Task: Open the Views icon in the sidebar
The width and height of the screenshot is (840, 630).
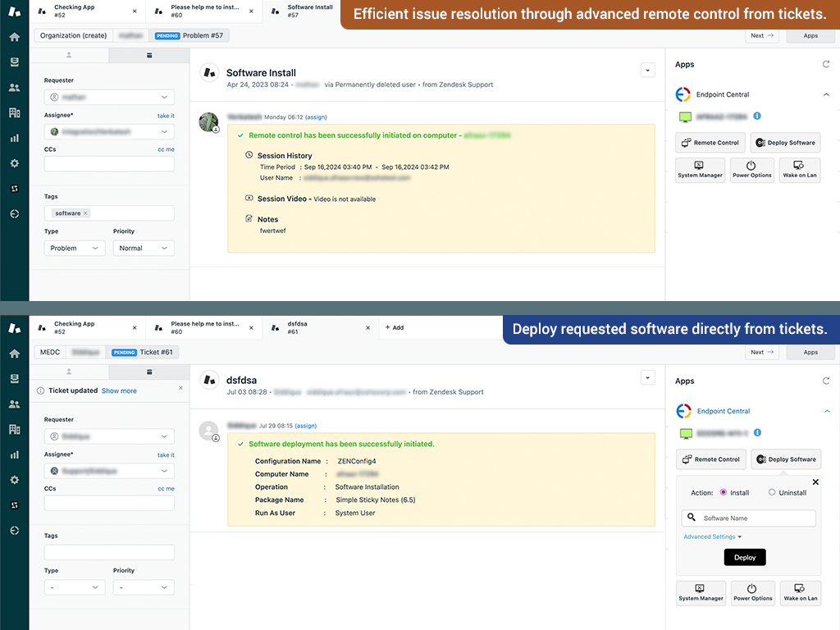Action: tap(13, 62)
